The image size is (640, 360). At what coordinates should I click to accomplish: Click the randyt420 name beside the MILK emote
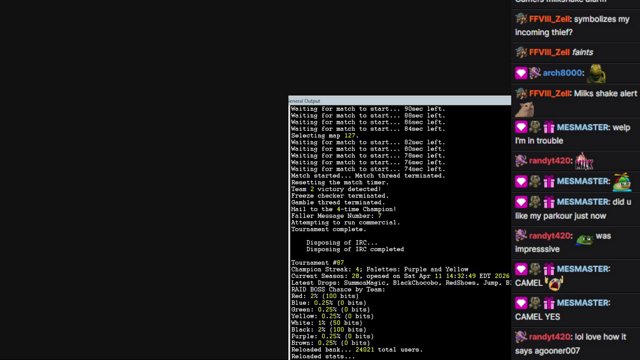pos(549,160)
